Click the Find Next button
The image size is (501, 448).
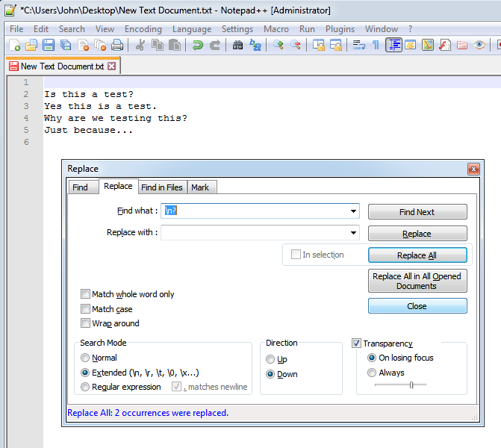(417, 212)
